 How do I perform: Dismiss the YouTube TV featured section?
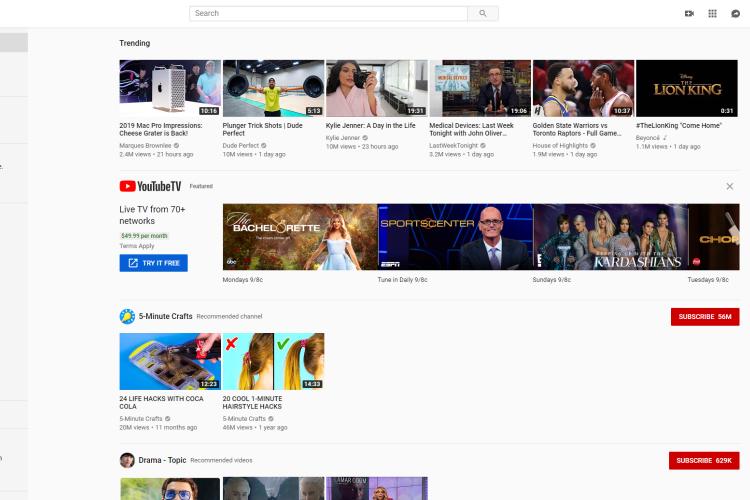pos(729,186)
